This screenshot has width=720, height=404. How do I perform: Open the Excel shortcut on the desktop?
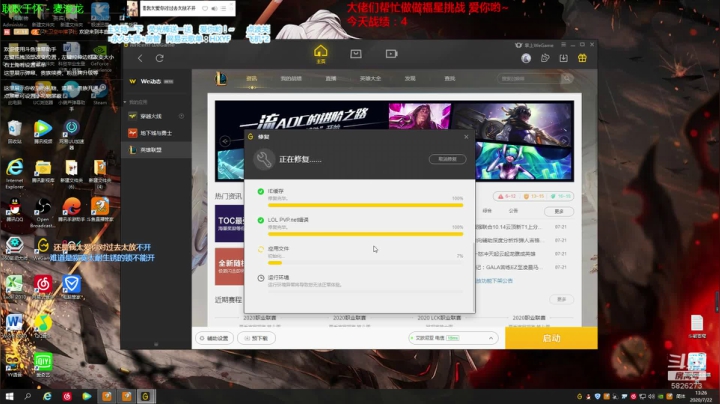pyautogui.click(x=14, y=287)
